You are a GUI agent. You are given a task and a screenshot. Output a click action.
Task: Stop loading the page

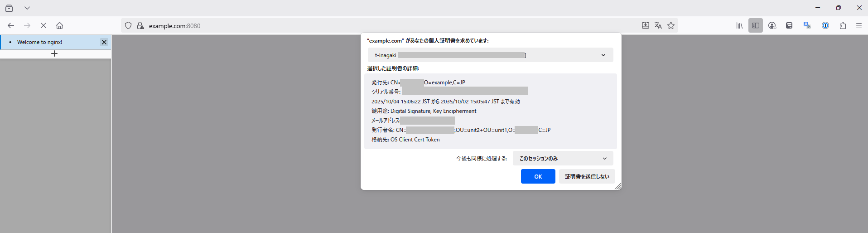point(43,26)
